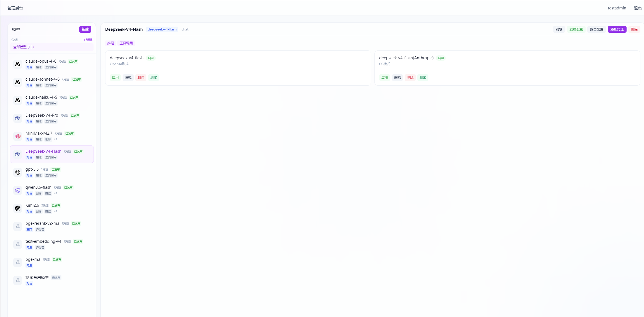Click the +1 tag in the qwen3.6-flash row
The width and height of the screenshot is (644, 317).
(56, 193)
